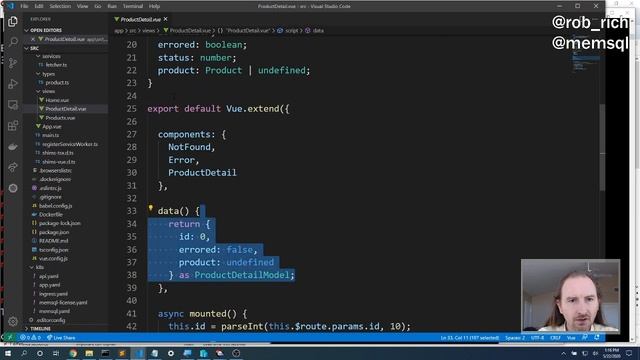Viewport: 640px width, 360px height.
Task: Collapse the SRC root folder section
Action: pyautogui.click(x=34, y=48)
